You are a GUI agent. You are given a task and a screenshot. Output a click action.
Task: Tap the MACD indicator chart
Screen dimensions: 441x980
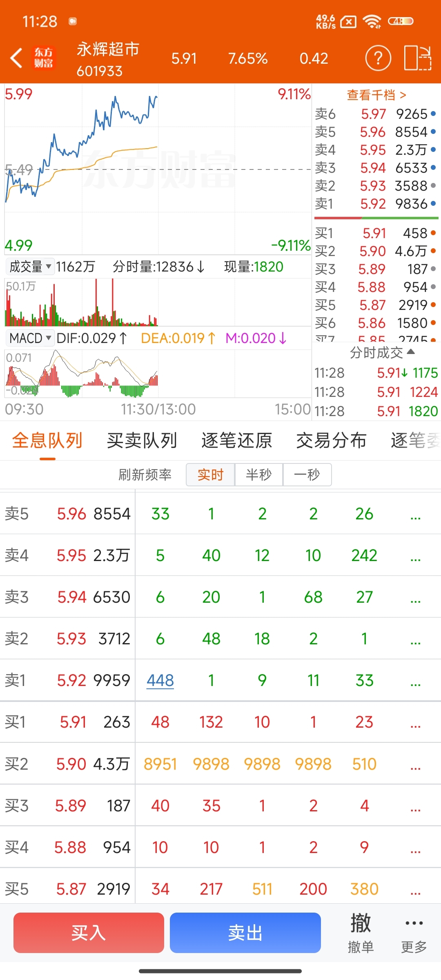[x=158, y=374]
